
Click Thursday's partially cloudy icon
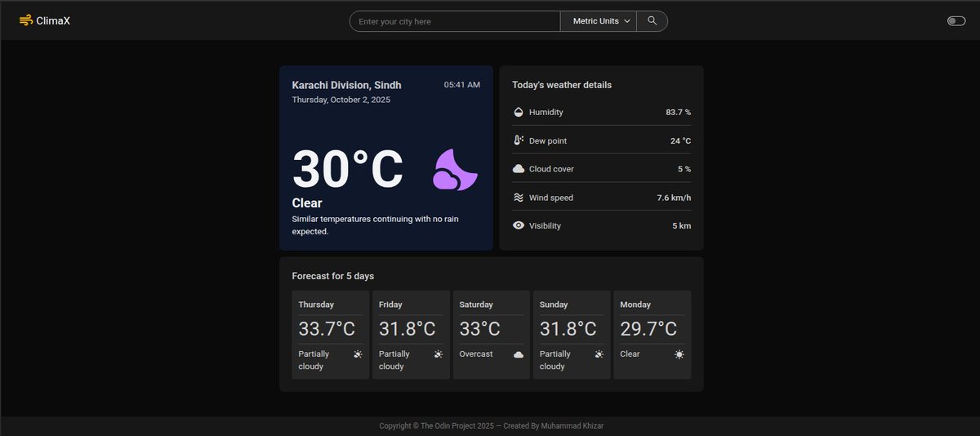tap(358, 354)
